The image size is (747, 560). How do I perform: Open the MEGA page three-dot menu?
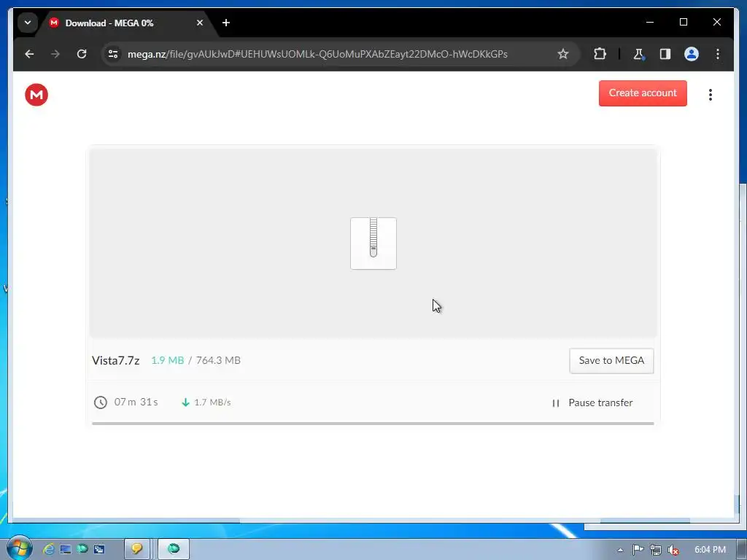click(x=711, y=95)
